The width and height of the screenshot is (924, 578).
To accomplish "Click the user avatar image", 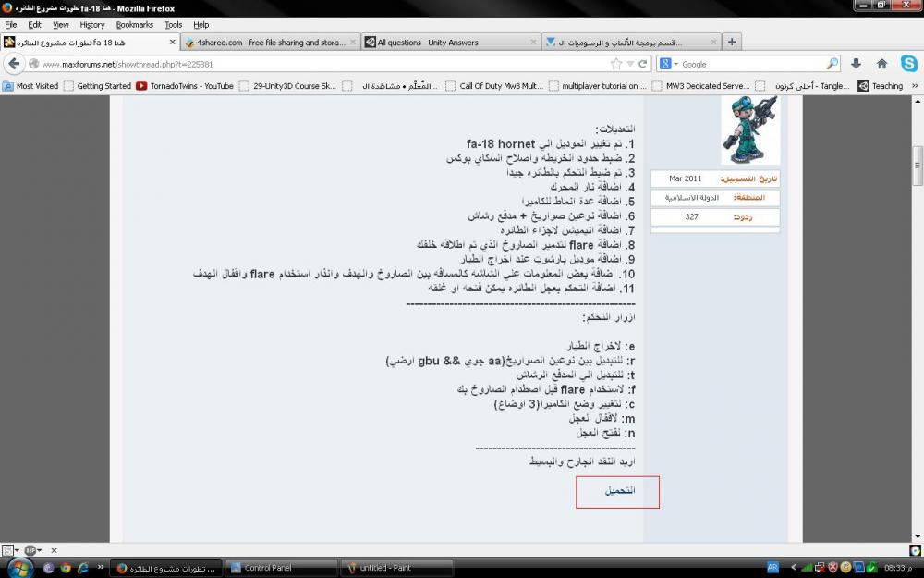I will coord(750,129).
